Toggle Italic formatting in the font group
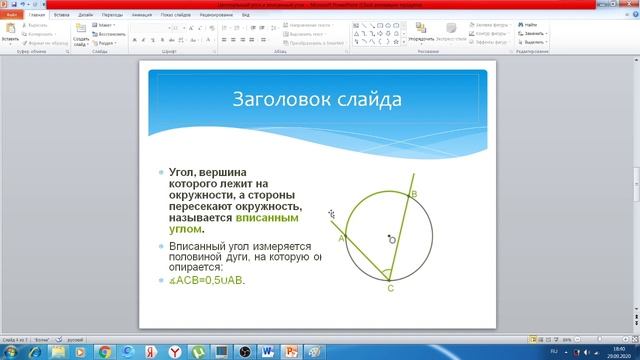The image size is (640, 360). pyautogui.click(x=143, y=40)
